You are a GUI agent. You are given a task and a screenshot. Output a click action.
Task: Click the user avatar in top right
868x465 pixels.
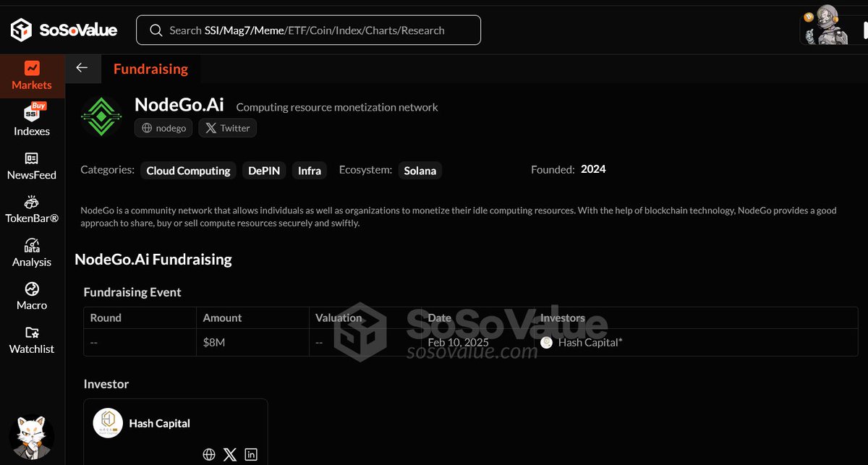click(827, 26)
